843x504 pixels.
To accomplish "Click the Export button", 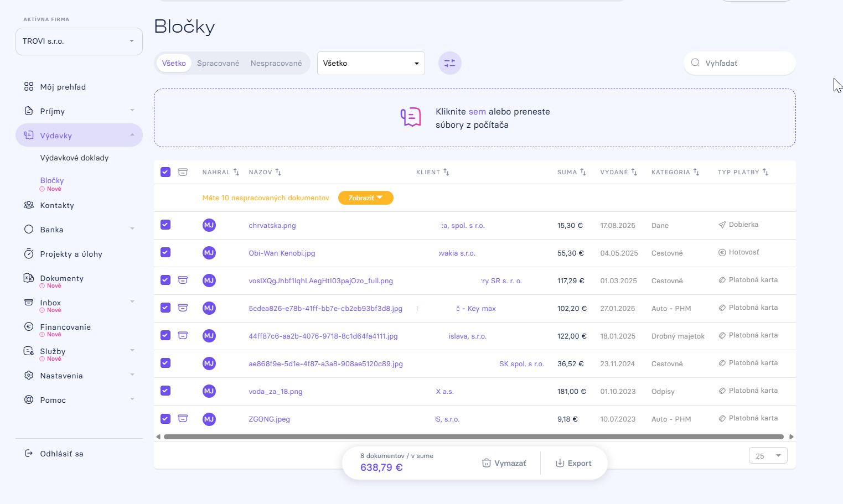I will point(573,463).
